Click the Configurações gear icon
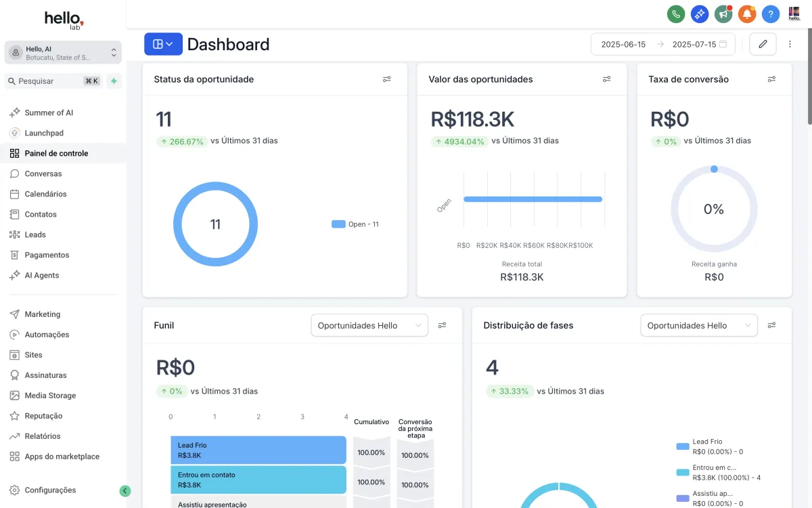This screenshot has height=508, width=812. (x=14, y=490)
